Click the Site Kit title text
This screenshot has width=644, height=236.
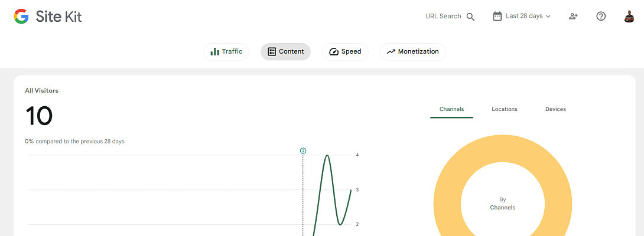(58, 17)
